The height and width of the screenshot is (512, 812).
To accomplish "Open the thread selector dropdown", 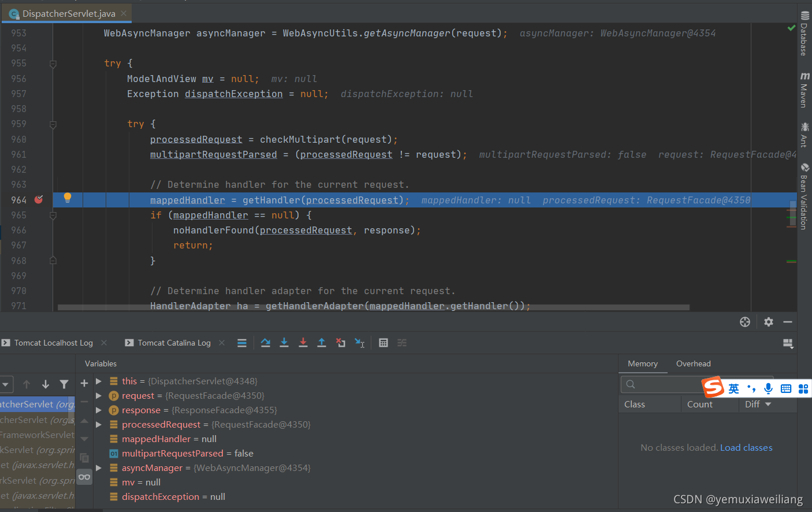I will click(6, 384).
